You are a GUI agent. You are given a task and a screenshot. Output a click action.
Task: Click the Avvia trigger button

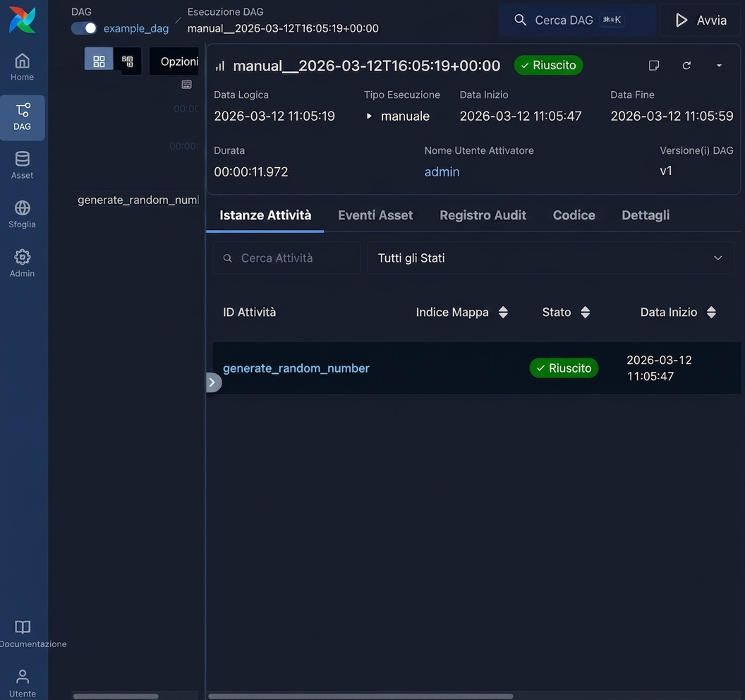[701, 20]
